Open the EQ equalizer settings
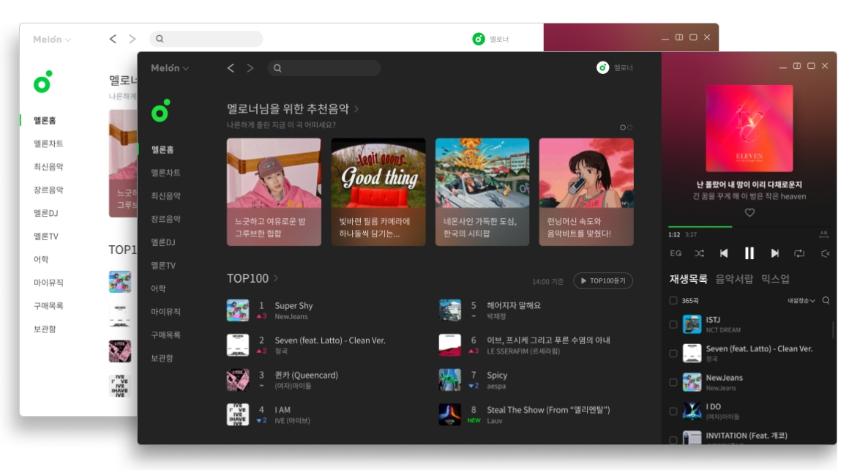The width and height of the screenshot is (868, 470). coord(676,253)
